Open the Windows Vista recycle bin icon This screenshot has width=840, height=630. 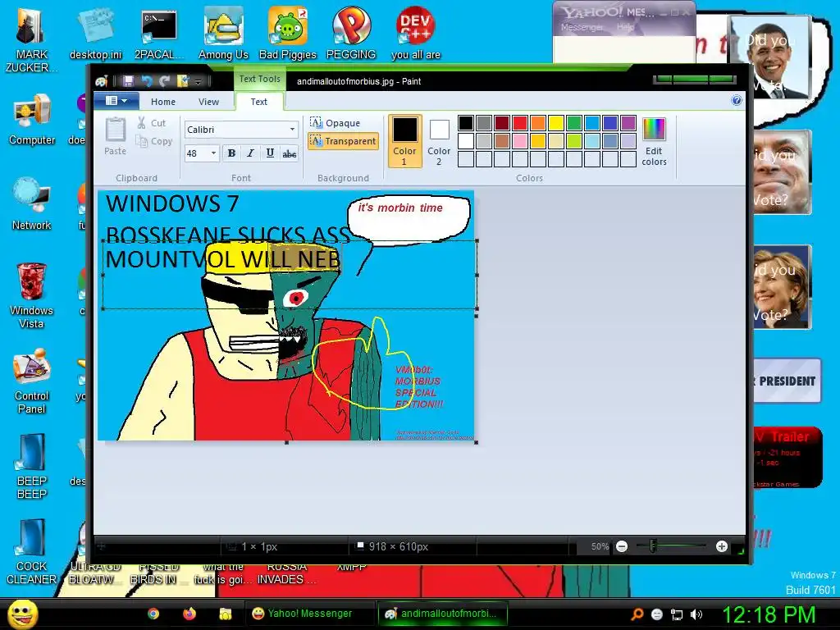[x=31, y=295]
